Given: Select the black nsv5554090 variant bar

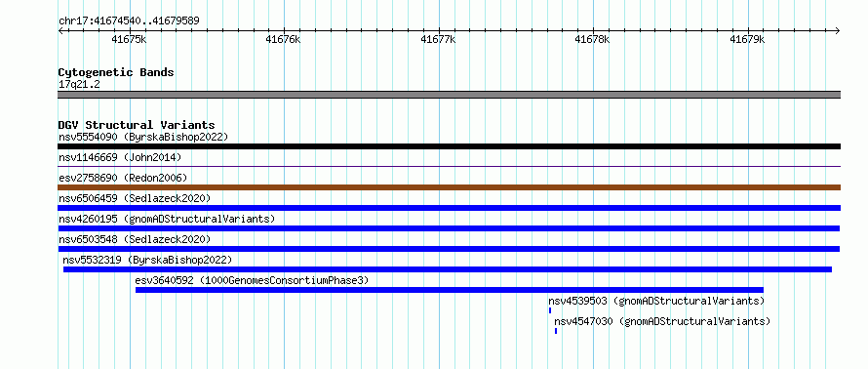Looking at the screenshot, I should point(449,146).
